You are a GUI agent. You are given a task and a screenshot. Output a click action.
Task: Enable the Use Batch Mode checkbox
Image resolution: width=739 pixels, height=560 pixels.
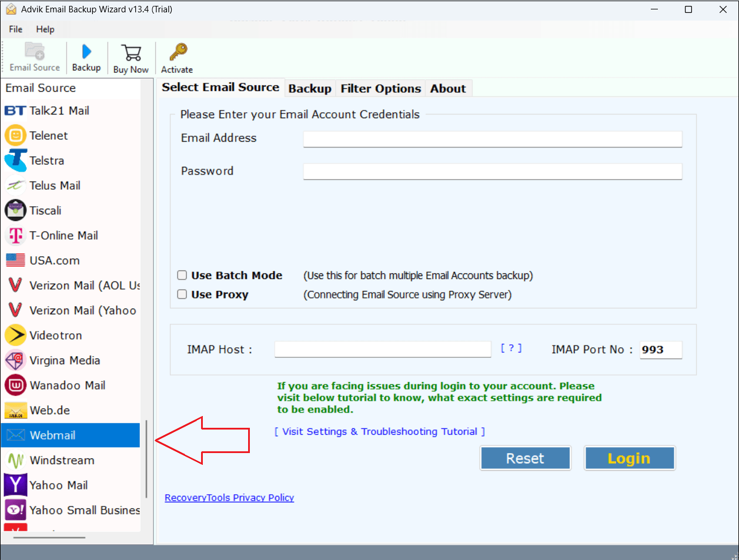(x=182, y=275)
